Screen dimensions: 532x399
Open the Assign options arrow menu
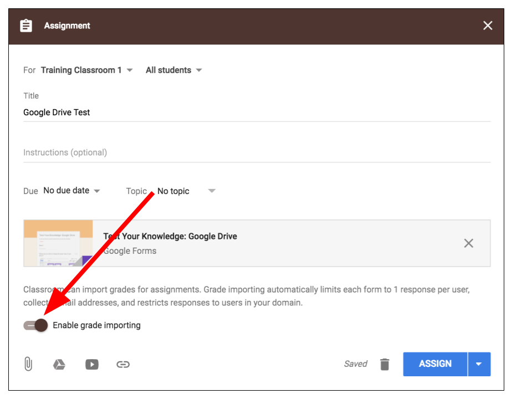pos(479,364)
